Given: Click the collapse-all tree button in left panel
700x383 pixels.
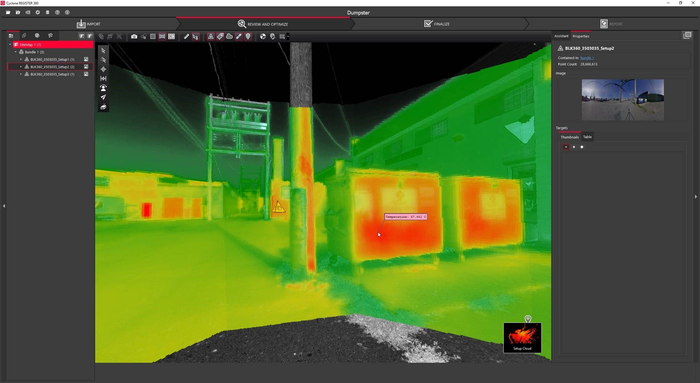Looking at the screenshot, I should 90,36.
